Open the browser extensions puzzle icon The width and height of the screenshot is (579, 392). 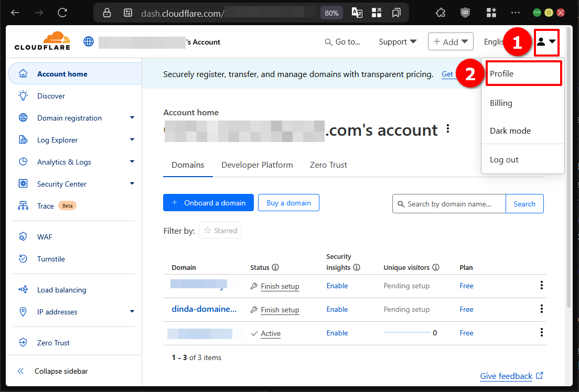pyautogui.click(x=440, y=13)
